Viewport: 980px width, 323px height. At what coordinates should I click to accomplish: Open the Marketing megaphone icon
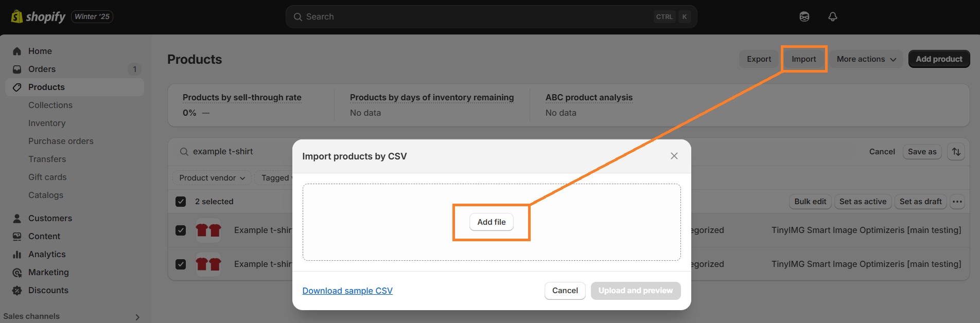[x=17, y=272]
